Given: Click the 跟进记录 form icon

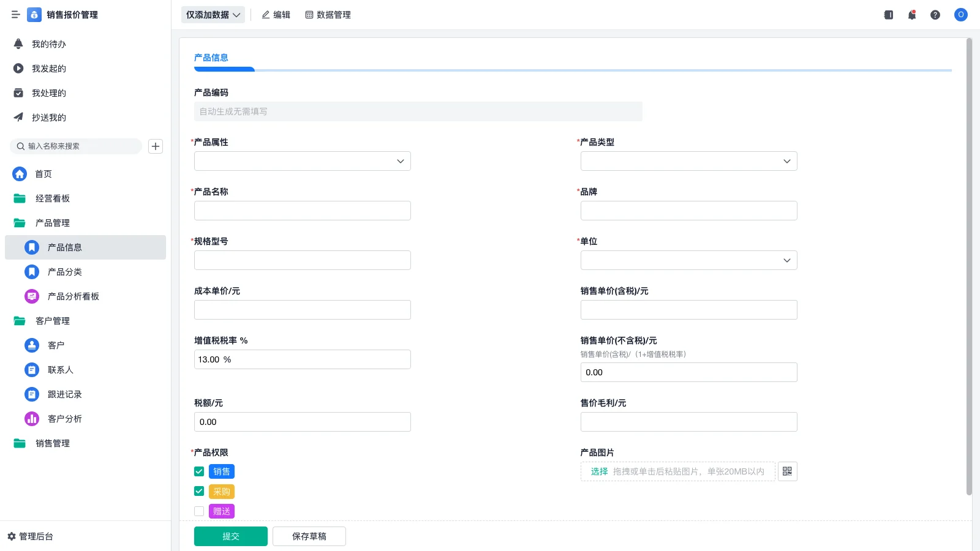Looking at the screenshot, I should coord(32,394).
